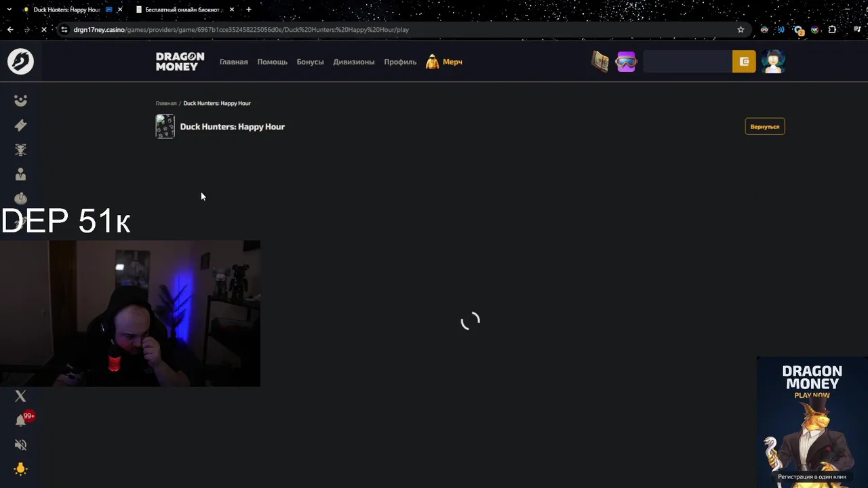Click the Вернуться button
This screenshot has width=868, height=488.
point(764,127)
